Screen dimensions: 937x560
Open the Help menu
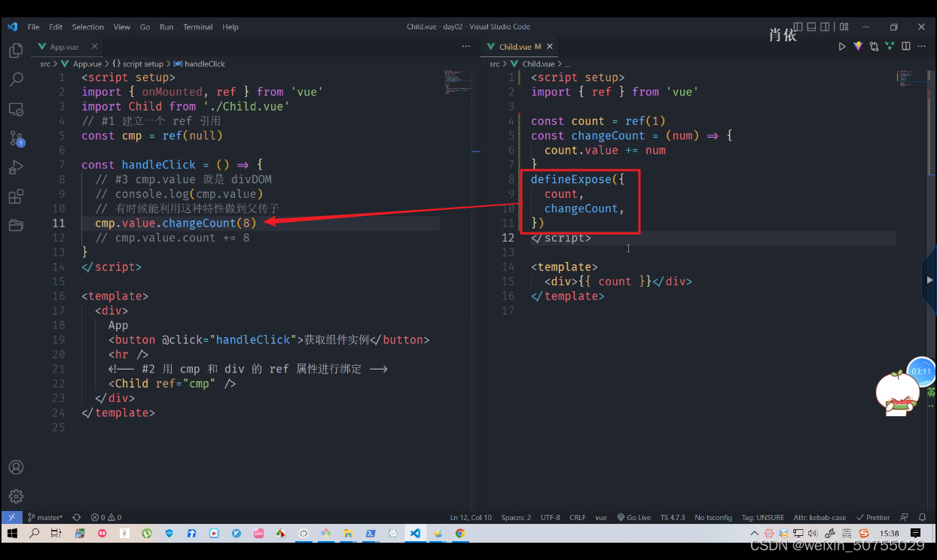point(230,26)
